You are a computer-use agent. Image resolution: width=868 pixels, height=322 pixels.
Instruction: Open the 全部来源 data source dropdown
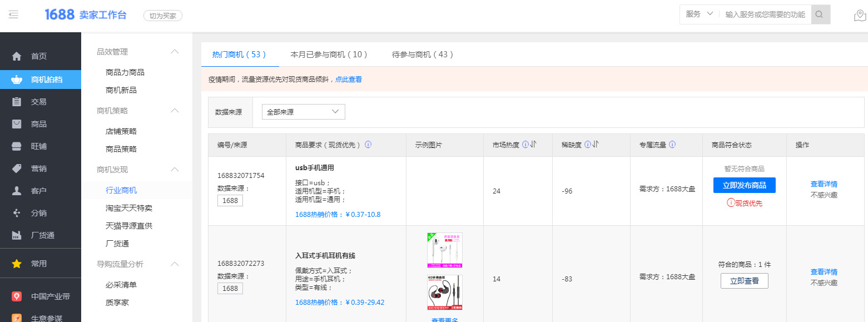pos(304,112)
